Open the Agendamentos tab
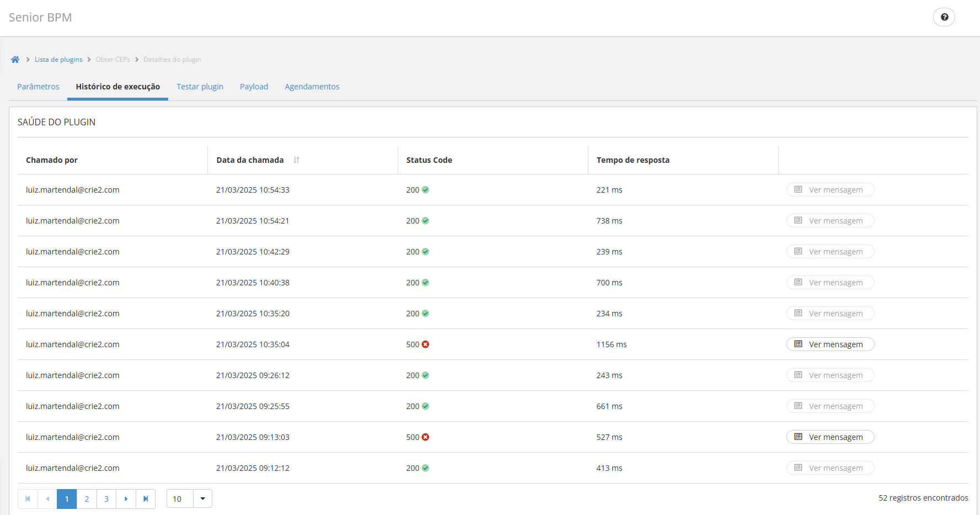Viewport: 980px width, 515px height. (312, 87)
